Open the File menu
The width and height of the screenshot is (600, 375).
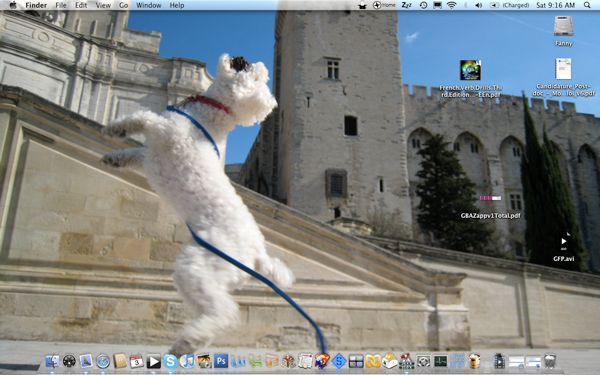pos(61,5)
